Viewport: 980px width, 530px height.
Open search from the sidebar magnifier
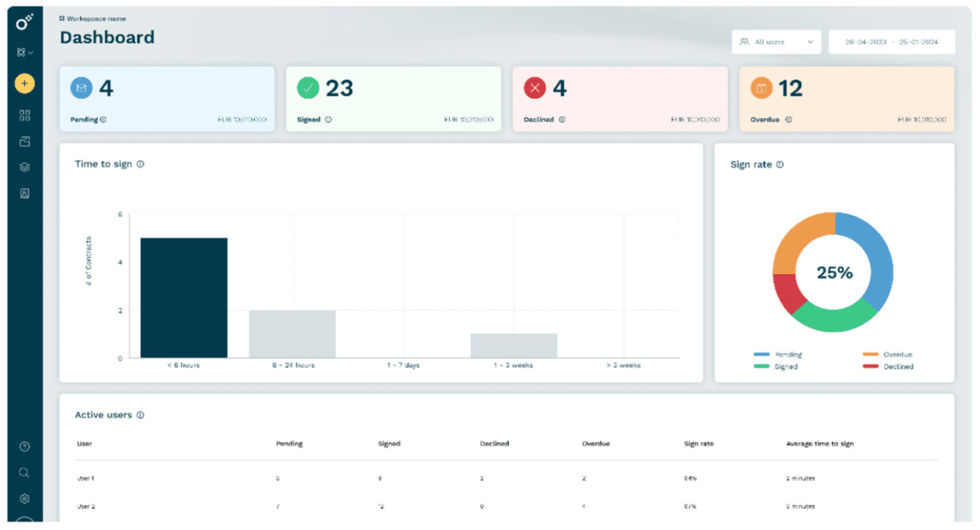point(24,472)
